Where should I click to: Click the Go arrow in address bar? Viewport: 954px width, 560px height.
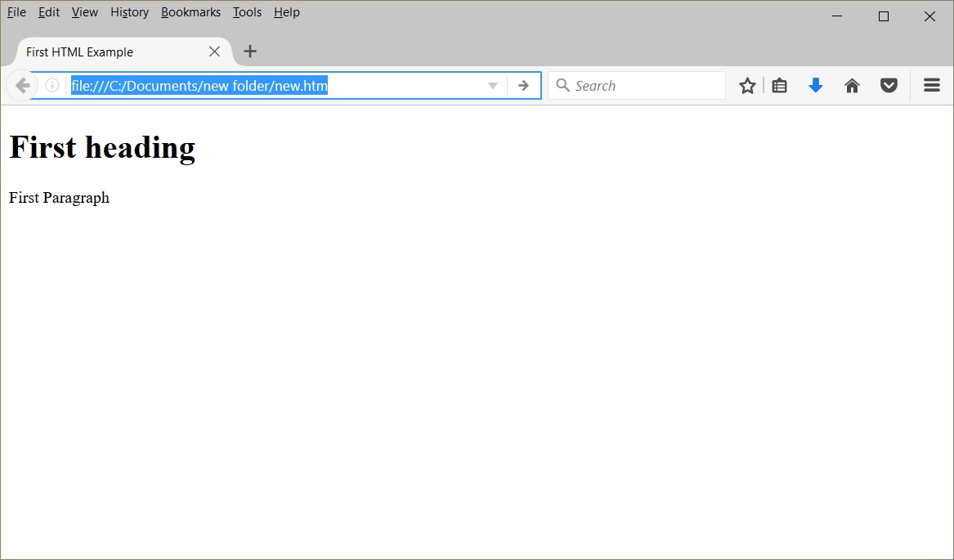pyautogui.click(x=523, y=86)
